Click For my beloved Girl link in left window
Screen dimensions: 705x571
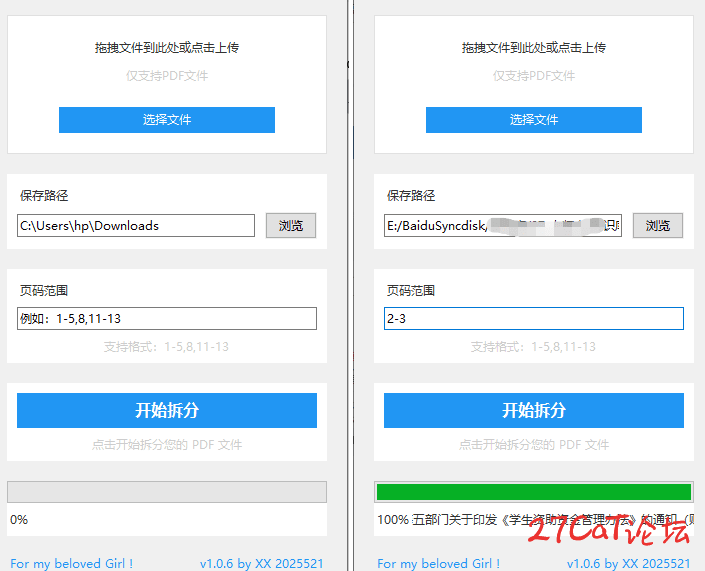click(x=71, y=563)
